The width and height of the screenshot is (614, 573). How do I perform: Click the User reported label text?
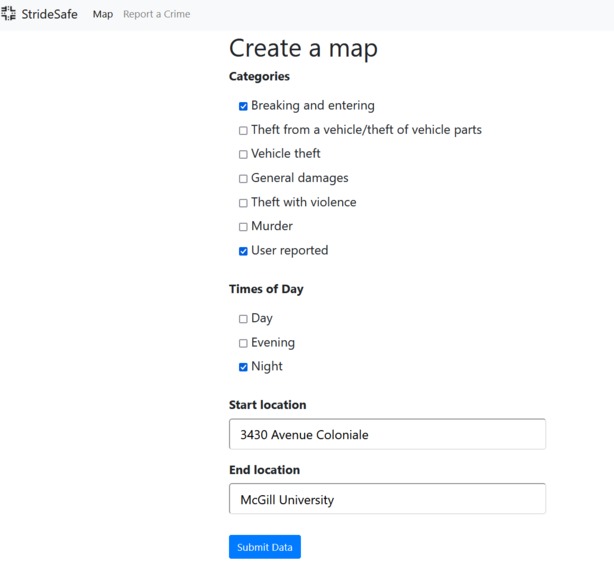pos(290,250)
